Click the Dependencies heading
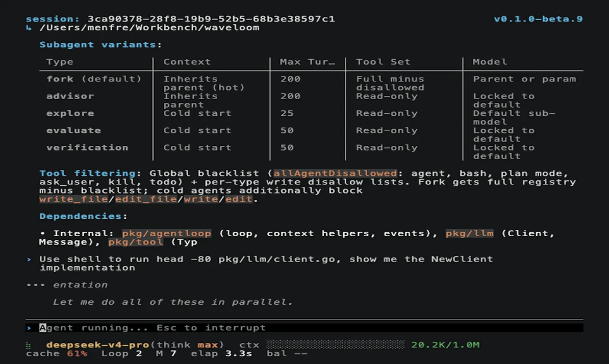This screenshot has height=364, width=609. 83,216
